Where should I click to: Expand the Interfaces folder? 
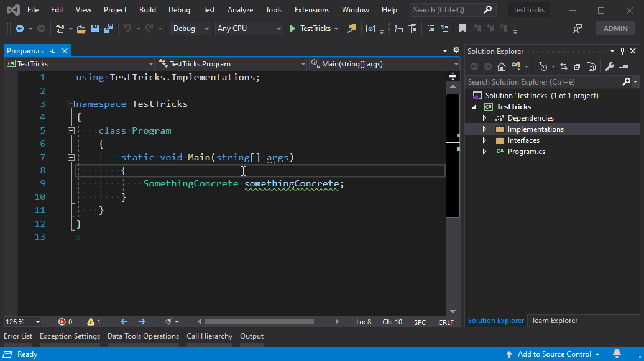(x=484, y=140)
